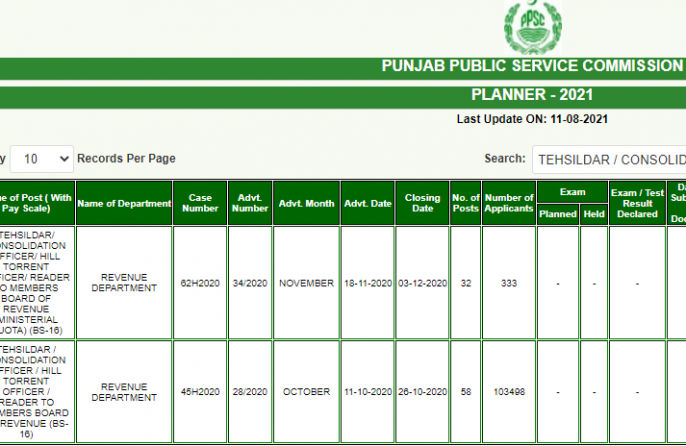Image resolution: width=686 pixels, height=446 pixels.
Task: Sort by No. of Posts column
Action: [466, 204]
